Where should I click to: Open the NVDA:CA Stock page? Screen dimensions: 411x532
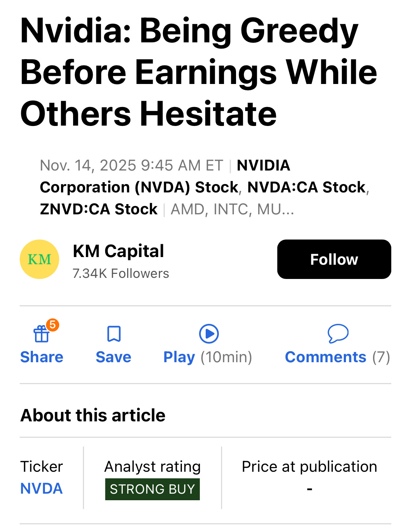(305, 187)
